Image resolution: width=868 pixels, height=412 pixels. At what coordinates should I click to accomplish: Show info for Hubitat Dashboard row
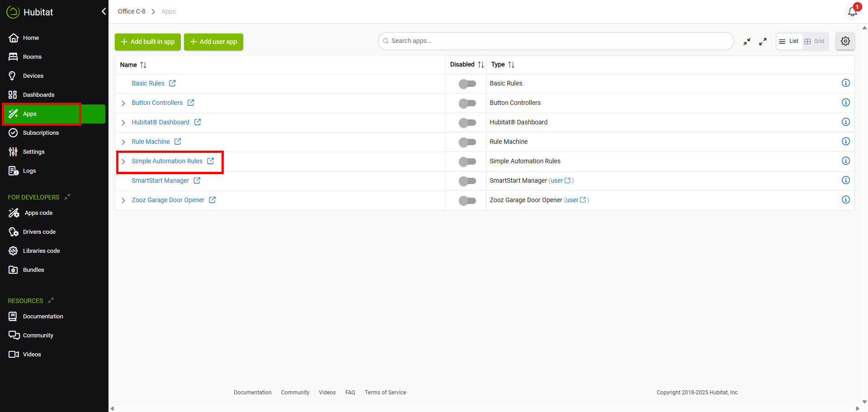(846, 122)
